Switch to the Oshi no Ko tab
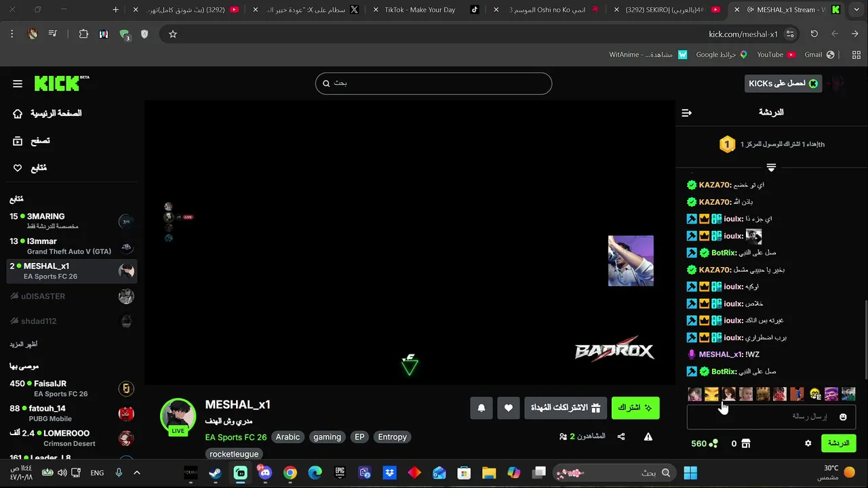This screenshot has height=488, width=868. pos(547,9)
